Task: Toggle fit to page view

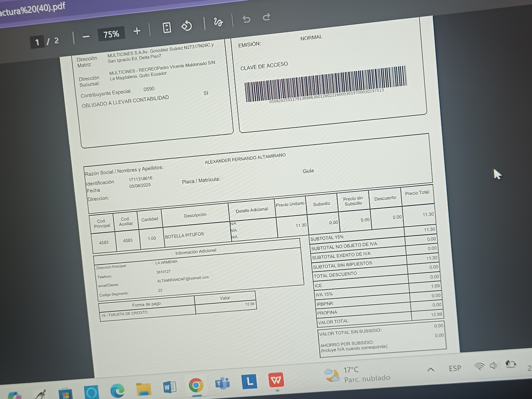Action: 167,28
